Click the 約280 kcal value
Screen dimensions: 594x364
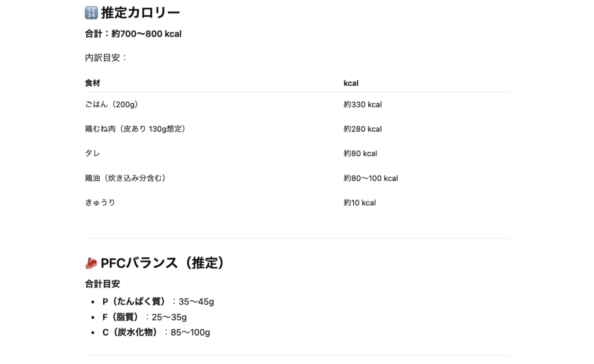click(x=363, y=129)
